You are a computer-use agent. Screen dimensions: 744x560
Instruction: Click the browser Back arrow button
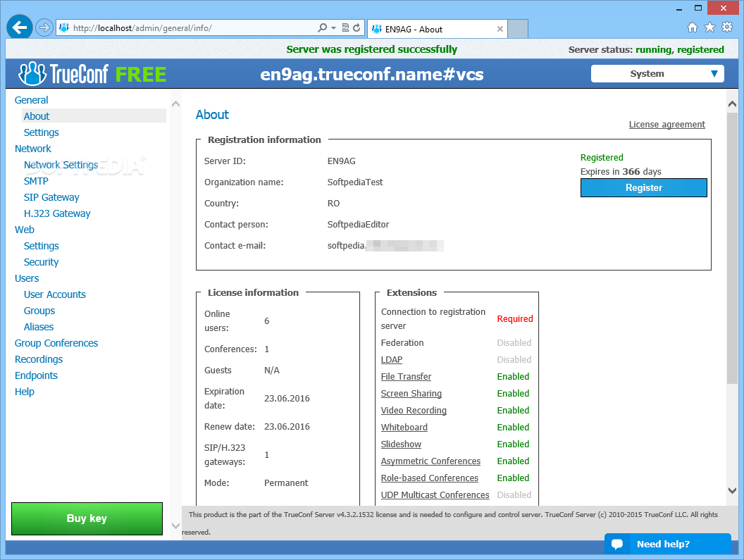click(x=20, y=27)
